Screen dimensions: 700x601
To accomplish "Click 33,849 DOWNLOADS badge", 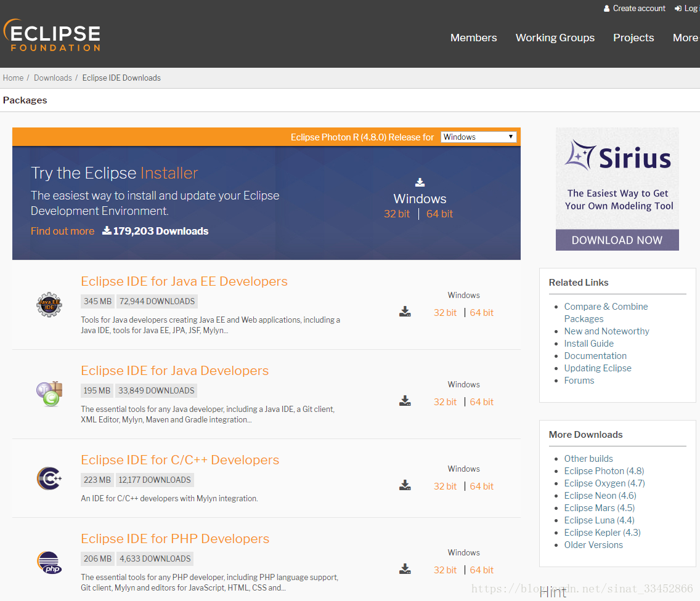I will click(156, 390).
